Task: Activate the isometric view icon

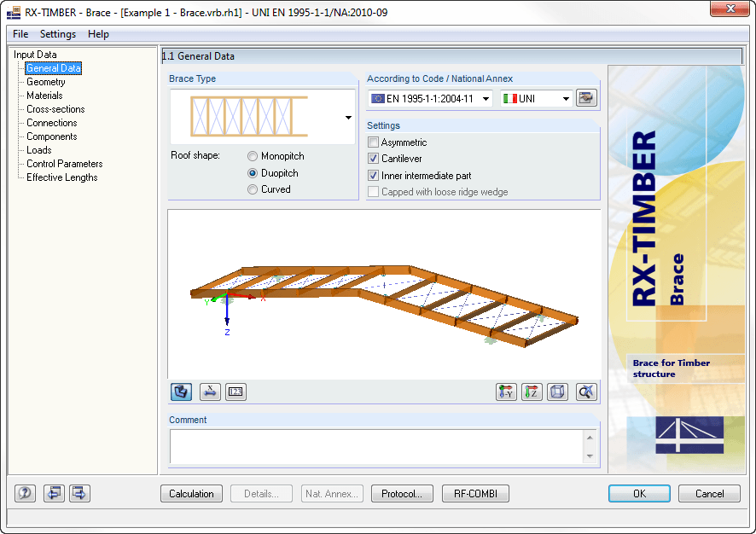Action: [557, 392]
